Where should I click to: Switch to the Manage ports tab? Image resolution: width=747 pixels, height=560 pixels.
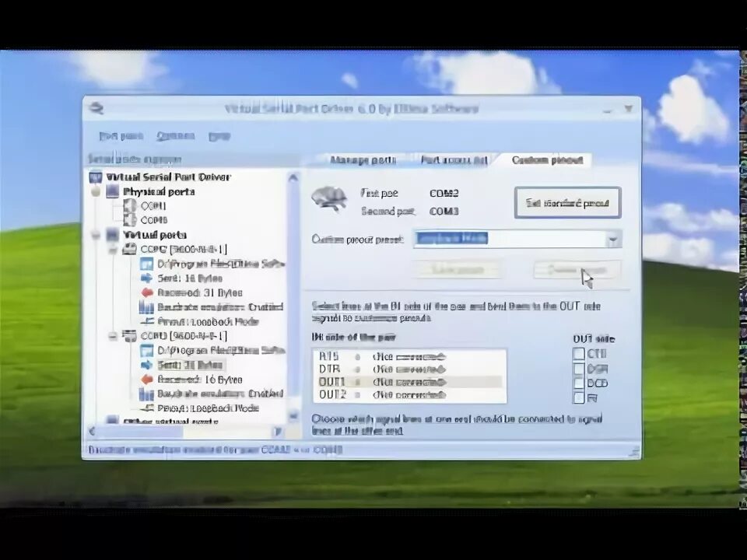(363, 160)
